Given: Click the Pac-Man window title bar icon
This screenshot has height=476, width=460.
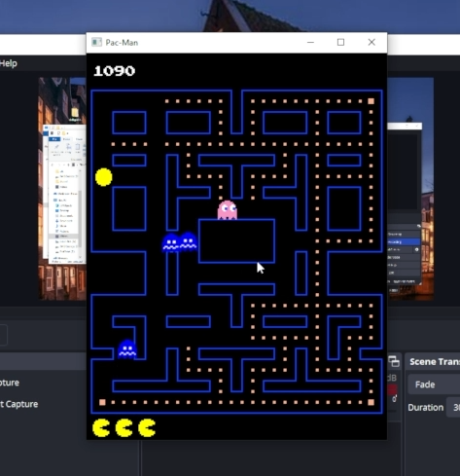Looking at the screenshot, I should point(96,42).
